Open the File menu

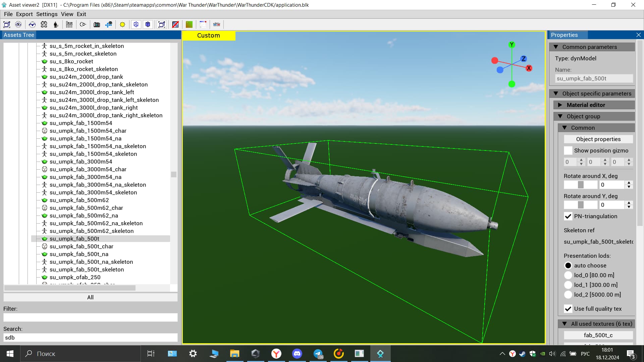click(x=8, y=14)
